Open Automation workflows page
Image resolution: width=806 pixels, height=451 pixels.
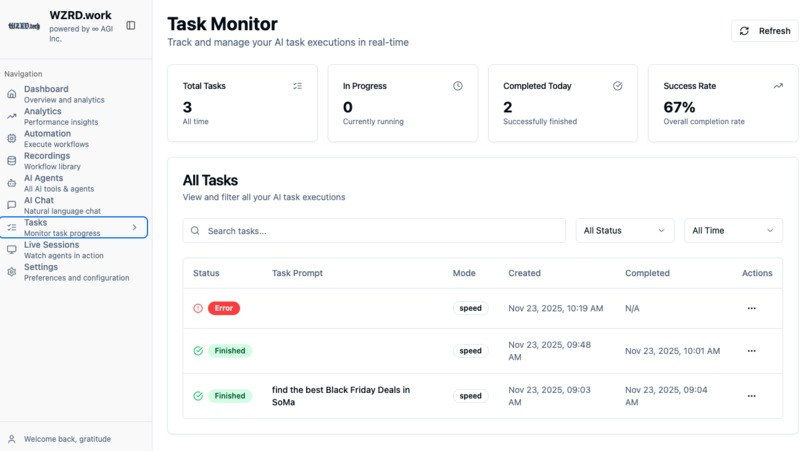point(74,138)
